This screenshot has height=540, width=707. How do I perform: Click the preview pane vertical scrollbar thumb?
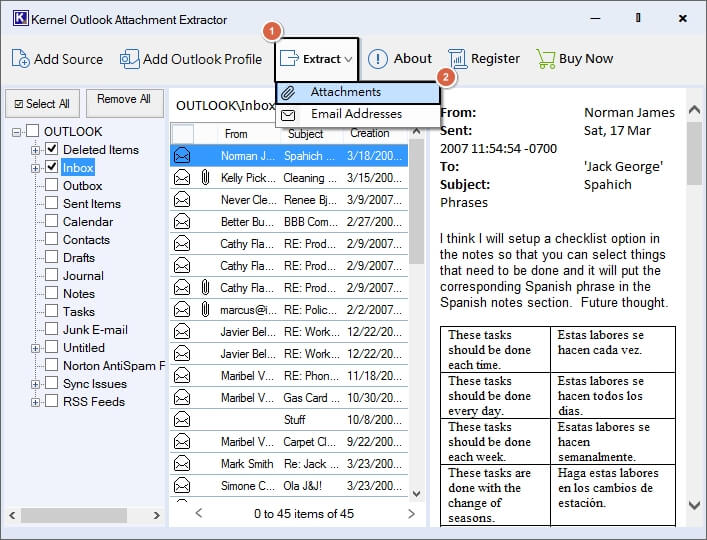[695, 153]
